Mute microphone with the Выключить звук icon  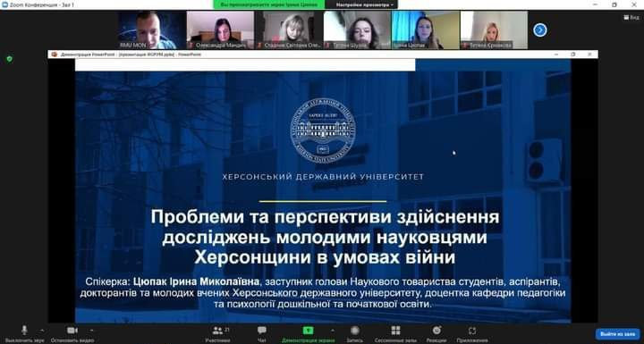(x=24, y=331)
